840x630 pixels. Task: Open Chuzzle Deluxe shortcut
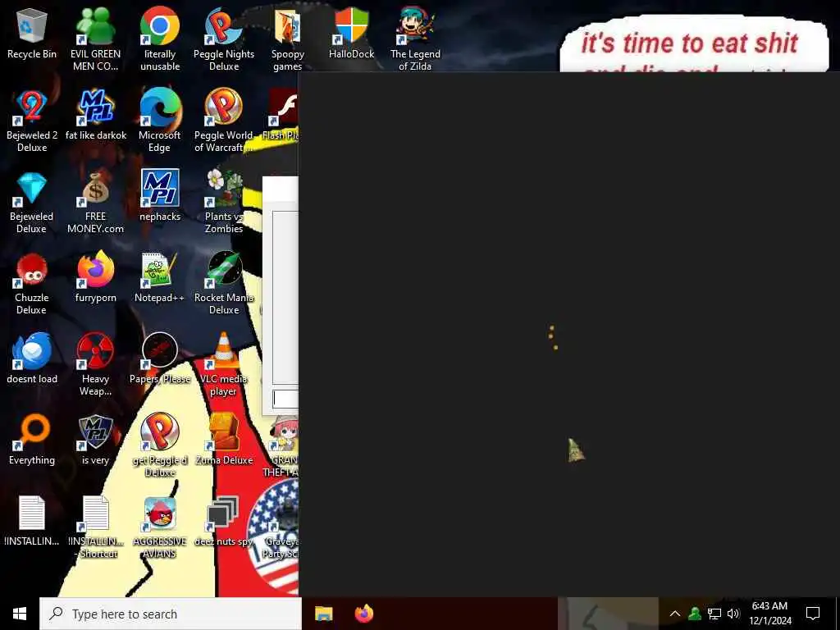click(x=32, y=283)
